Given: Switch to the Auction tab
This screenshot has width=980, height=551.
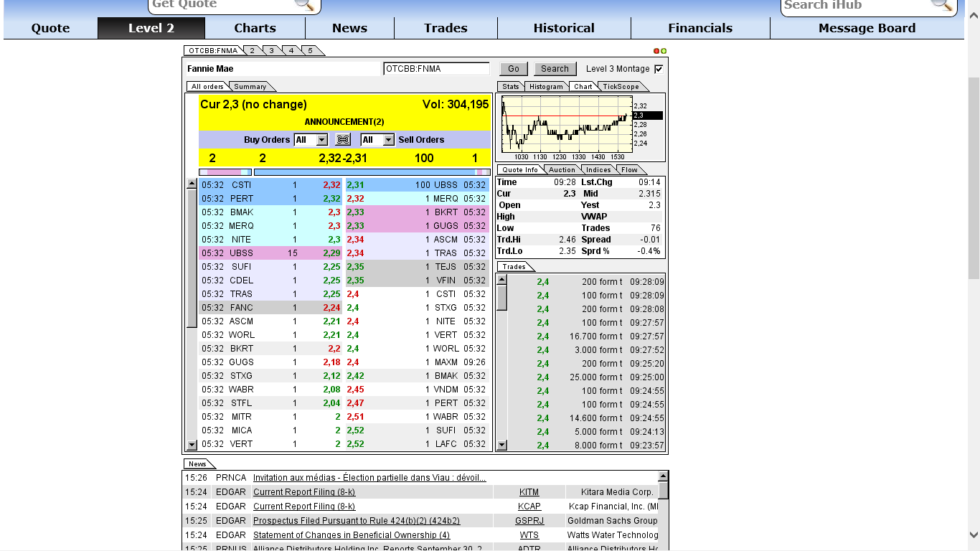Looking at the screenshot, I should 562,169.
